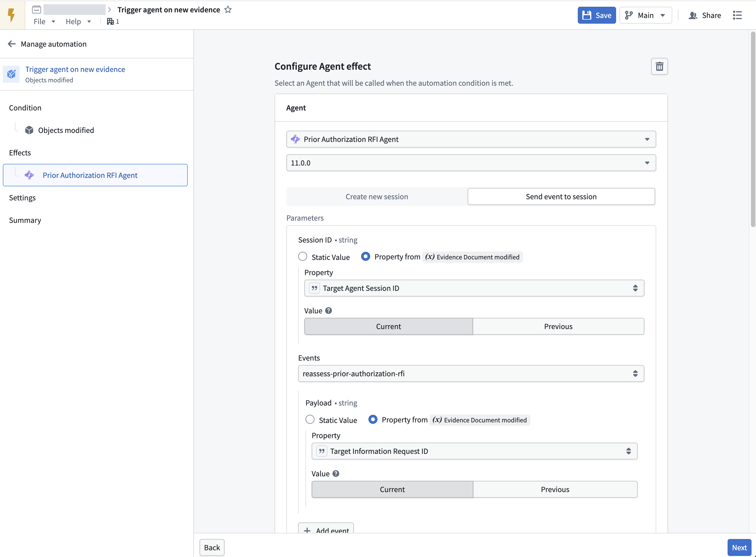Click the cube icon beside Objects modified
The width and height of the screenshot is (756, 557).
tap(29, 130)
